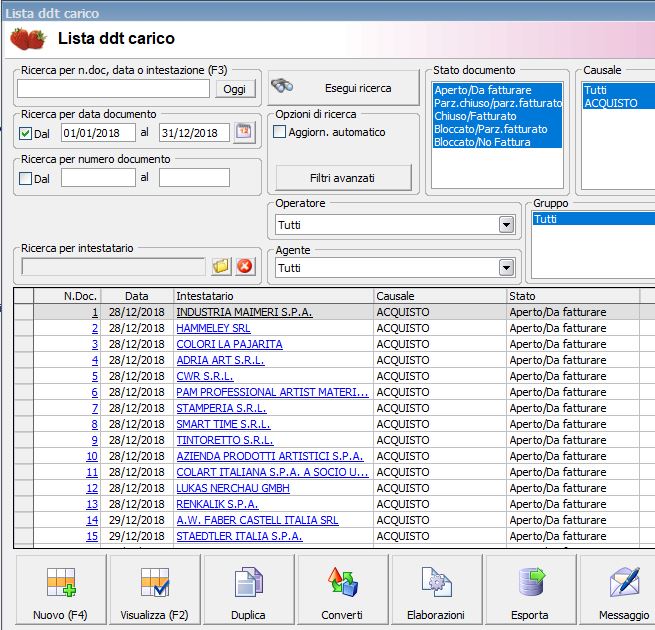Click the Messaggio envelope button
The image size is (655, 630).
click(x=618, y=589)
